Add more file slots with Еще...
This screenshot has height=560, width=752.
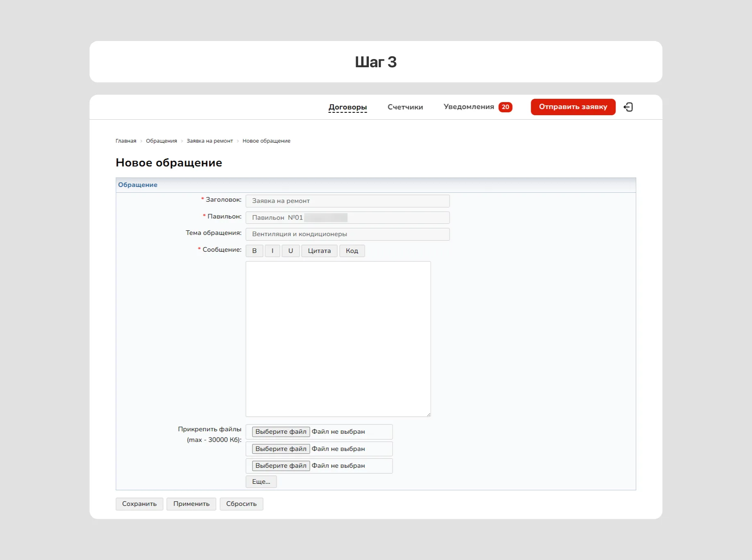[261, 482]
